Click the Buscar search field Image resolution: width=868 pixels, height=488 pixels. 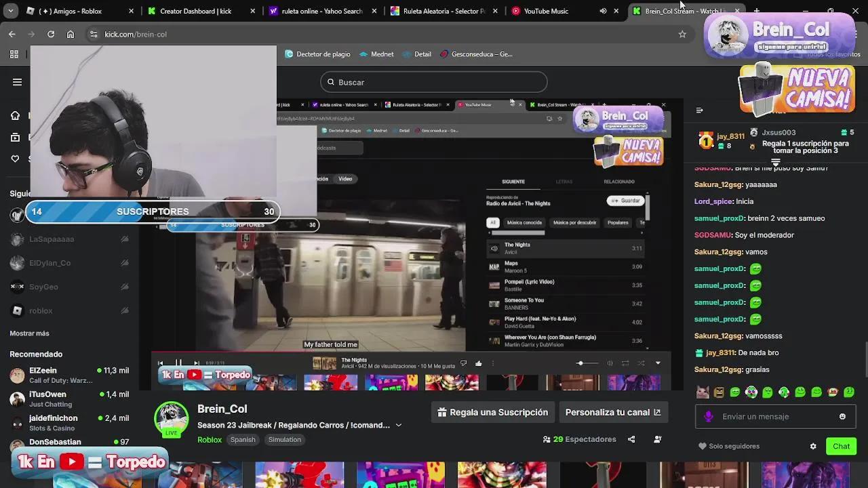(434, 82)
